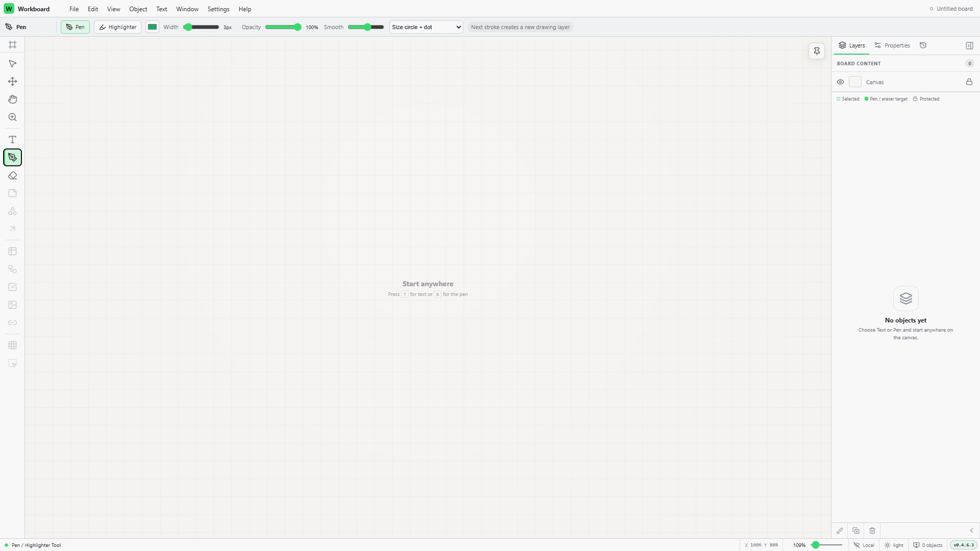The height and width of the screenshot is (551, 980).
Task: Select the flowchart diagram tool
Action: pyautogui.click(x=13, y=269)
